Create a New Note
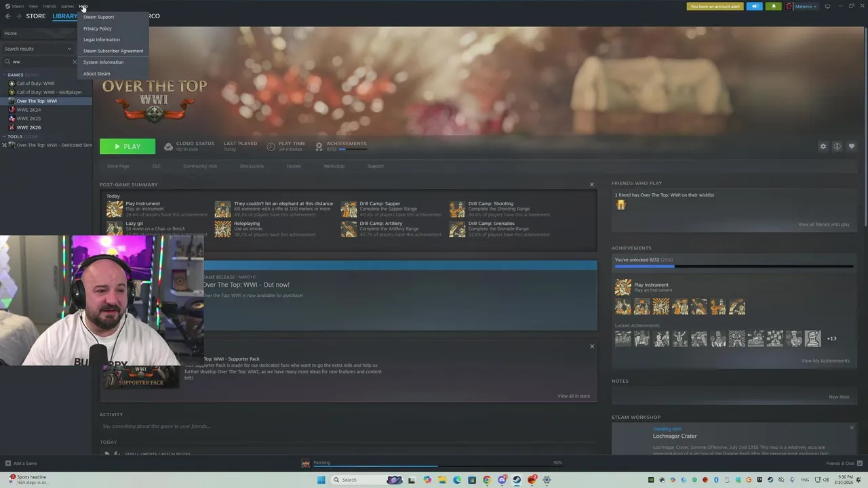Viewport: 868px width, 488px height. pos(839,396)
